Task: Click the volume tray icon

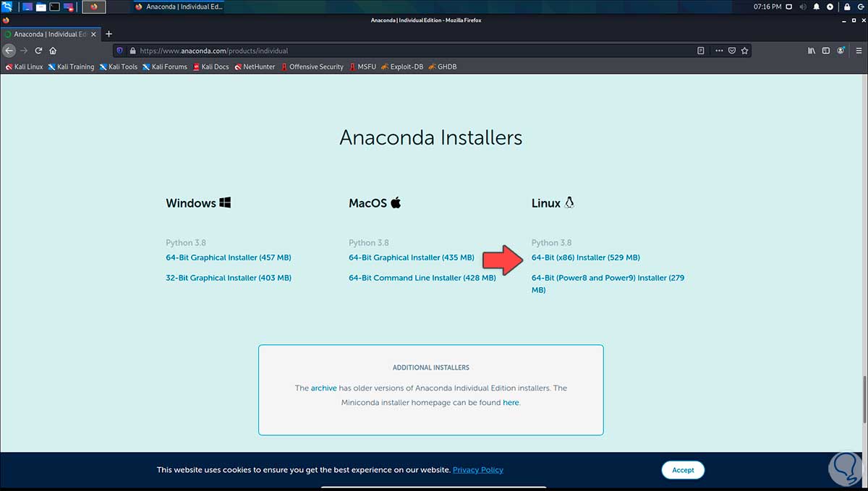Action: tap(801, 7)
